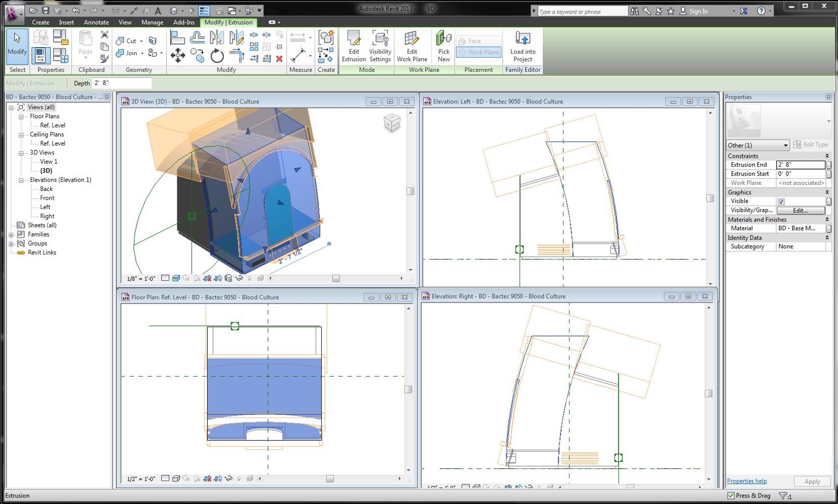Click the Save icon in quick access toolbar
Viewport: 838px width, 504px height.
45,10
